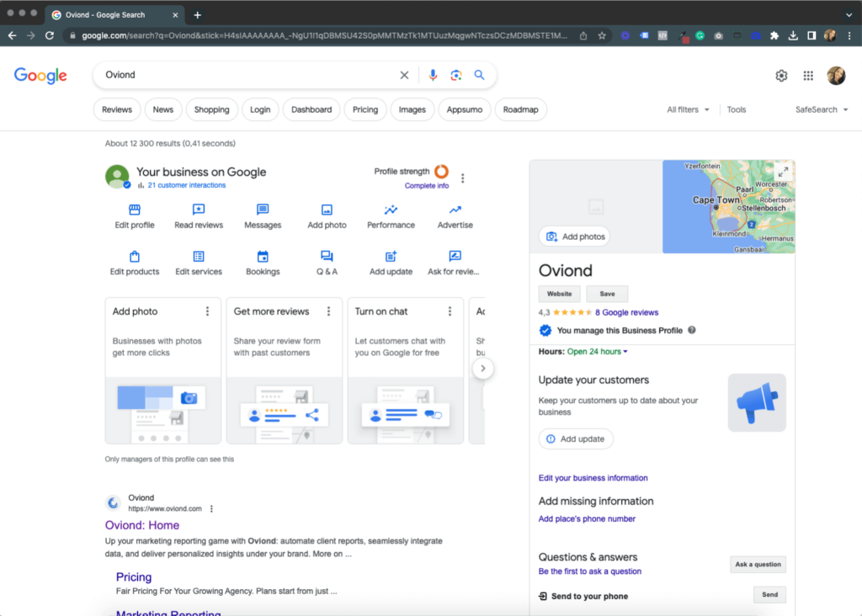Click the blue search magnifier icon
Image resolution: width=862 pixels, height=616 pixels.
coord(479,75)
